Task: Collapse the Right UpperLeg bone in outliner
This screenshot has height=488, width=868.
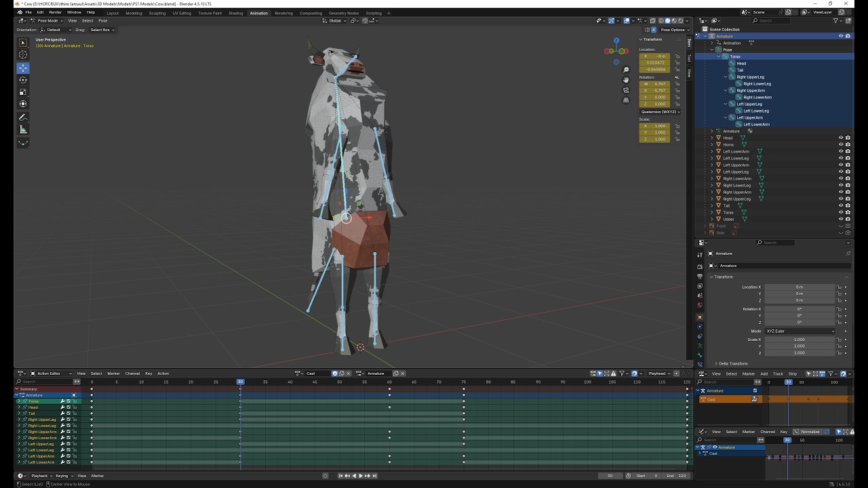Action: tap(726, 77)
